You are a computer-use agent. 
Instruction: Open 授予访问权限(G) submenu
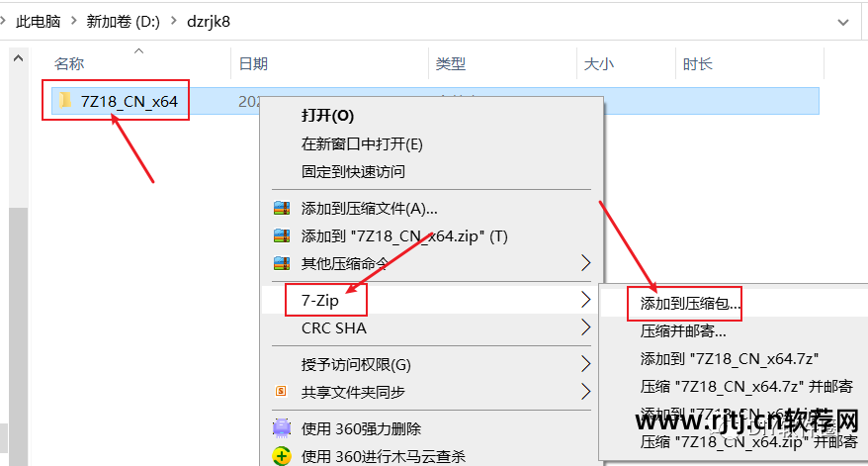[x=356, y=365]
